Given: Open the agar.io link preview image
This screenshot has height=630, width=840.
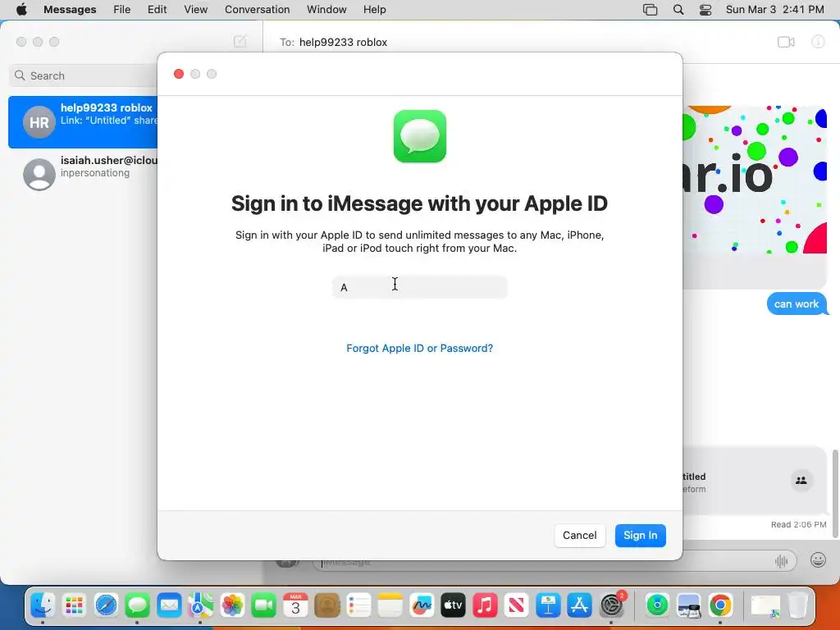Looking at the screenshot, I should click(756, 180).
